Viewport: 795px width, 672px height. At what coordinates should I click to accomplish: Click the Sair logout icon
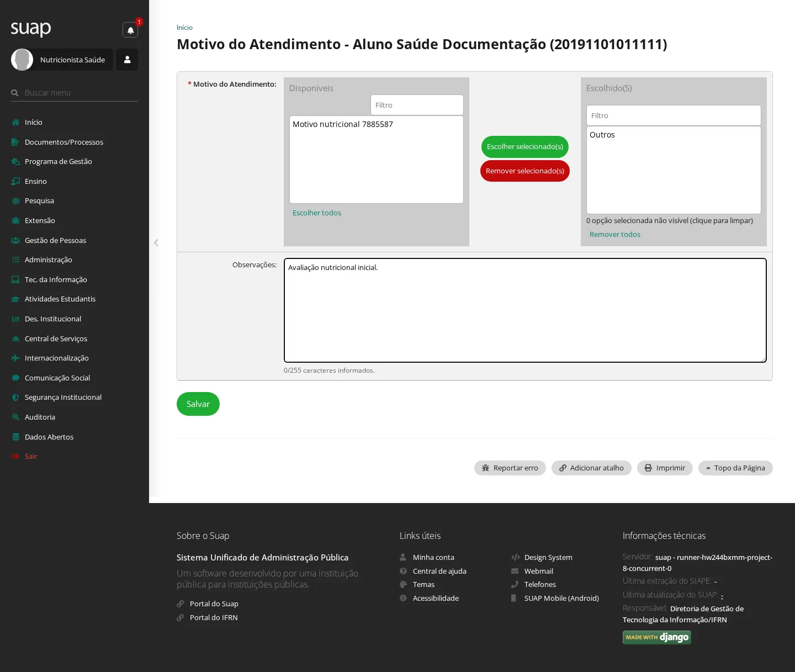[x=15, y=457]
